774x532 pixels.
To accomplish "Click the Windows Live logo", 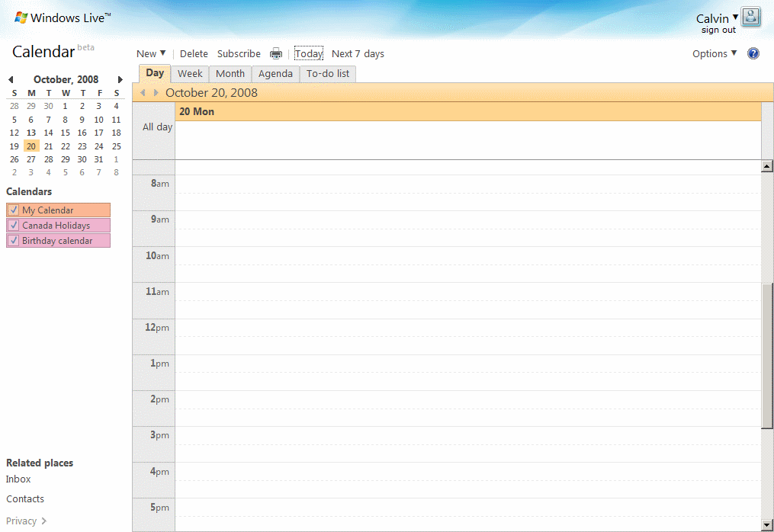I will tap(63, 18).
